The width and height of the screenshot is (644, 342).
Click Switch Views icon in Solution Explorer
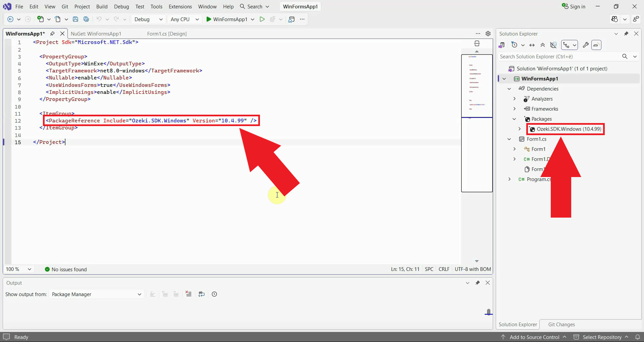(502, 45)
